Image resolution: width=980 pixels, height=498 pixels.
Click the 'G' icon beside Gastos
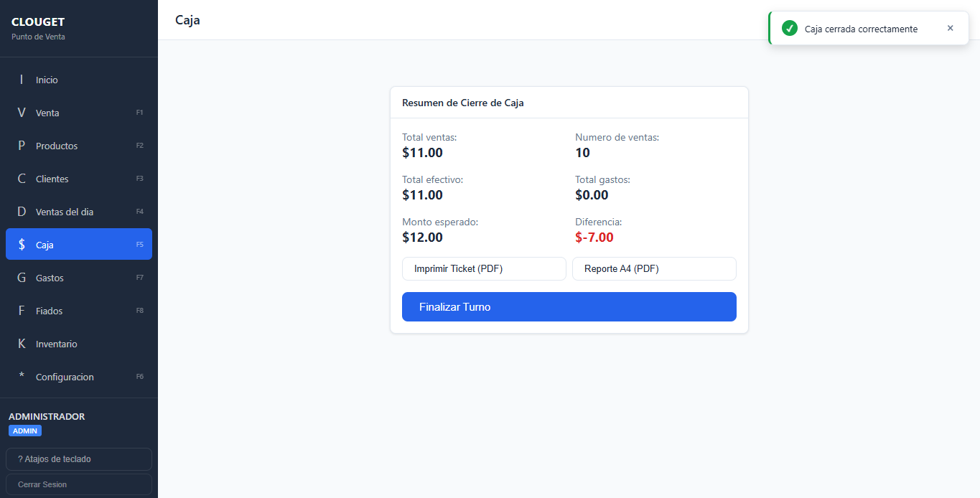22,278
